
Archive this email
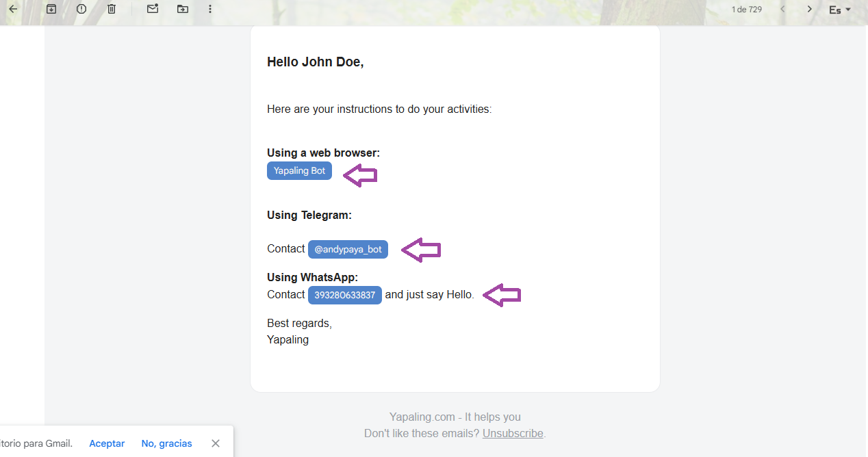tap(51, 9)
